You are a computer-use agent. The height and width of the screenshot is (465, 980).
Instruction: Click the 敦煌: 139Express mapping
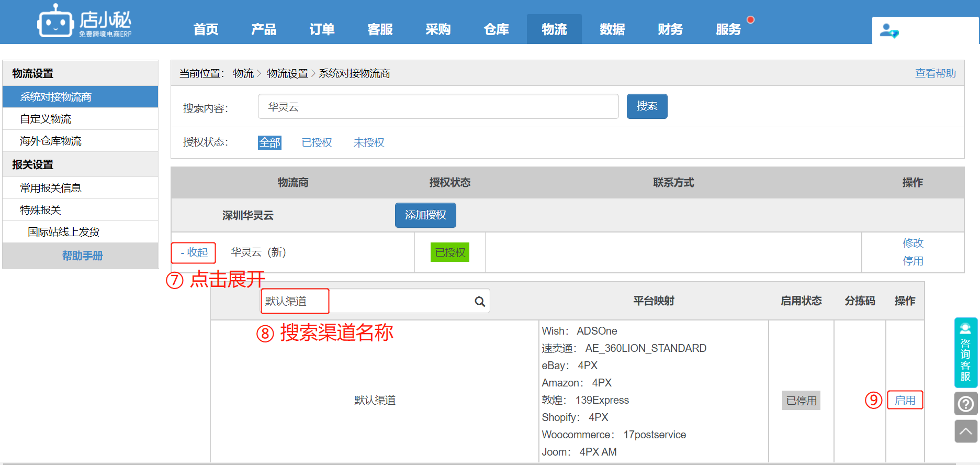pyautogui.click(x=585, y=400)
